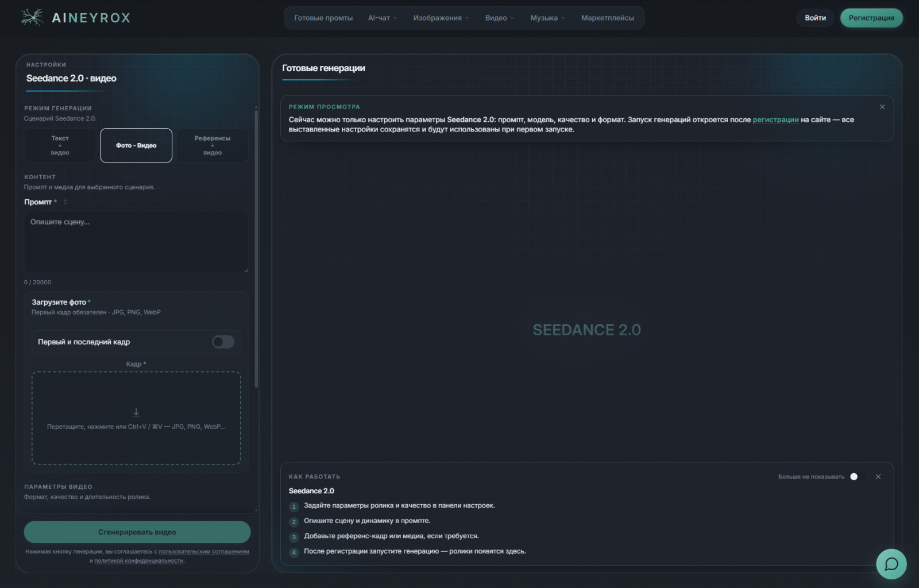Click the 'Готовые генерации' heading
The width and height of the screenshot is (919, 588).
point(323,68)
